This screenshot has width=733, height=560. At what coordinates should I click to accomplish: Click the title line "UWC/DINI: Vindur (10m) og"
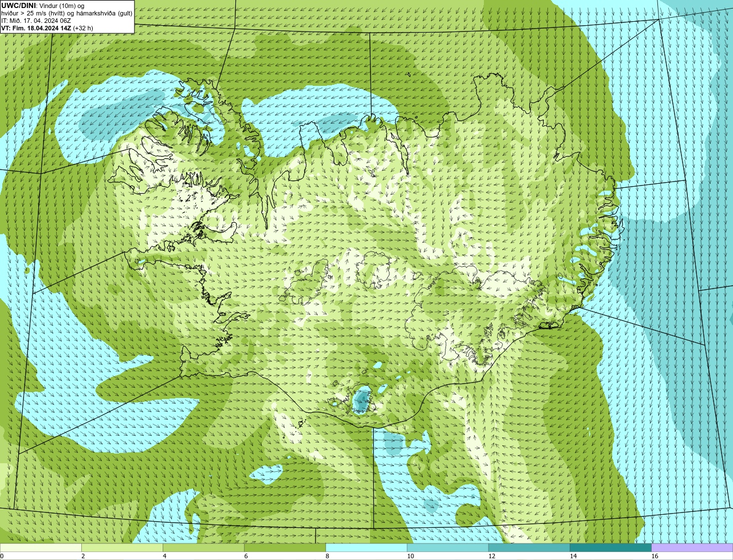[42, 6]
